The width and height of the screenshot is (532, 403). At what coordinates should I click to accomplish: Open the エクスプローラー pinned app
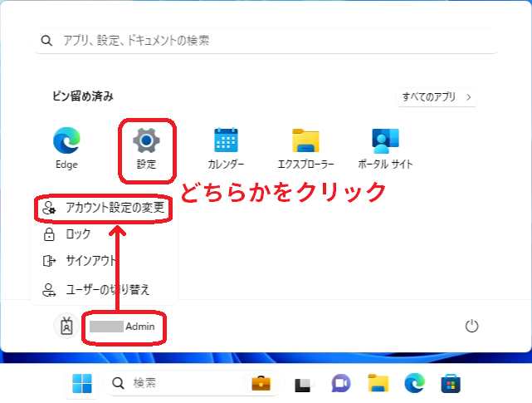305,149
